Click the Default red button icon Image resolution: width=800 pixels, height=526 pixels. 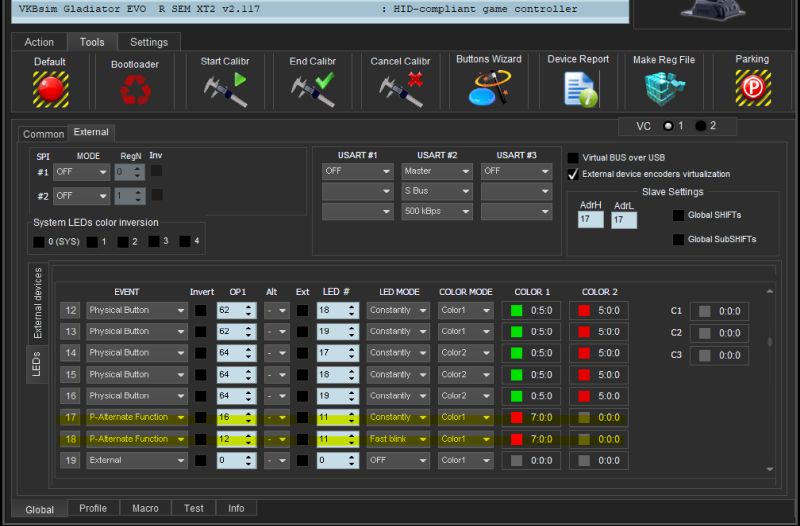[x=51, y=89]
